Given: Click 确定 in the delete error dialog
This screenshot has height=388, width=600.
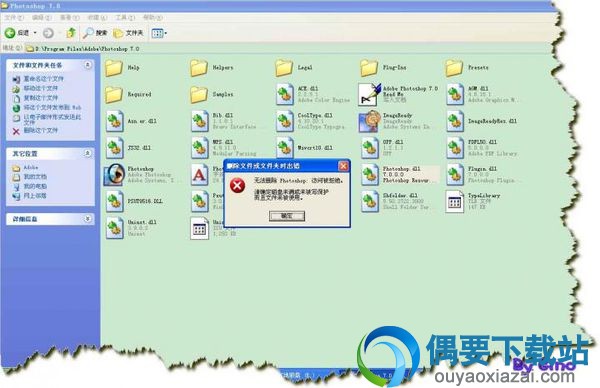Looking at the screenshot, I should [287, 216].
